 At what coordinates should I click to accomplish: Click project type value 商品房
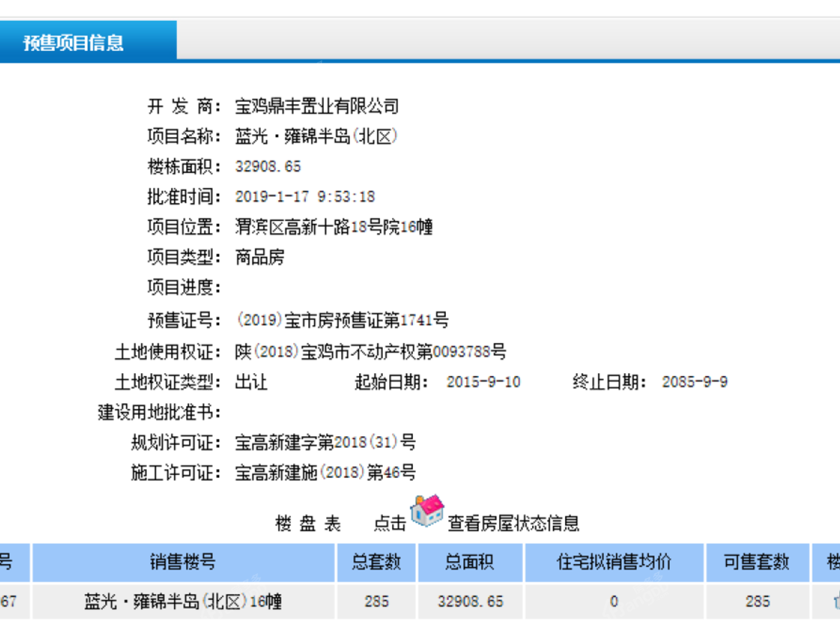pos(260,257)
